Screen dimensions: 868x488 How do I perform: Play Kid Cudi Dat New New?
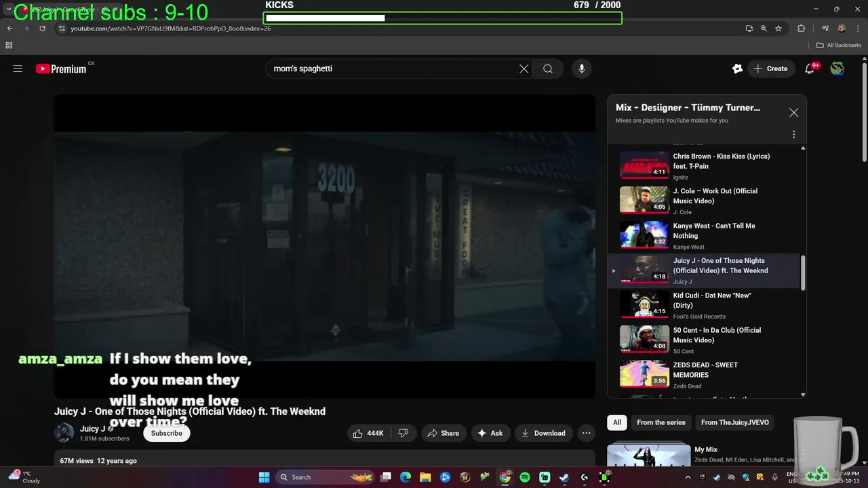coord(644,304)
